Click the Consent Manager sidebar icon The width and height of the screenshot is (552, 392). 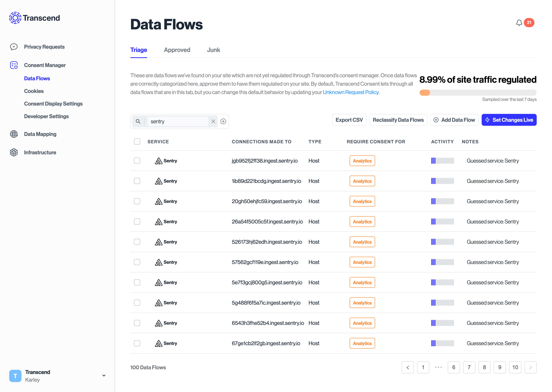pos(14,65)
